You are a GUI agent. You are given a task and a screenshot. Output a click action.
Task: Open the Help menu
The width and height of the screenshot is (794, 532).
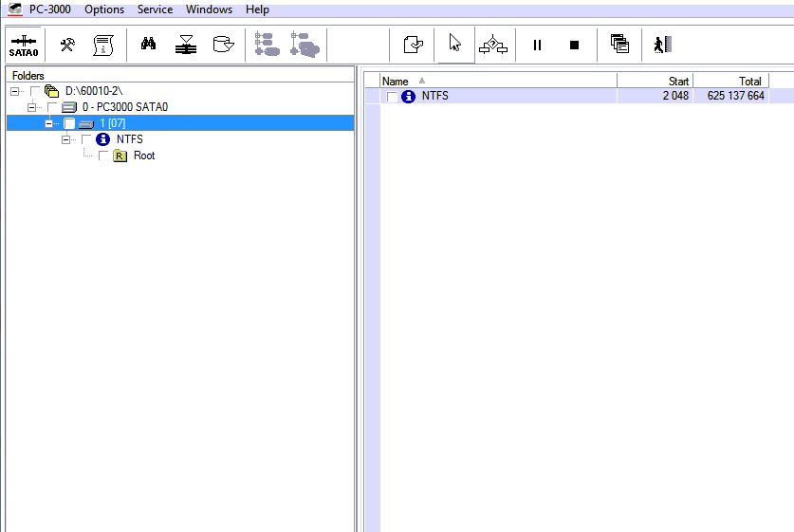tap(257, 9)
